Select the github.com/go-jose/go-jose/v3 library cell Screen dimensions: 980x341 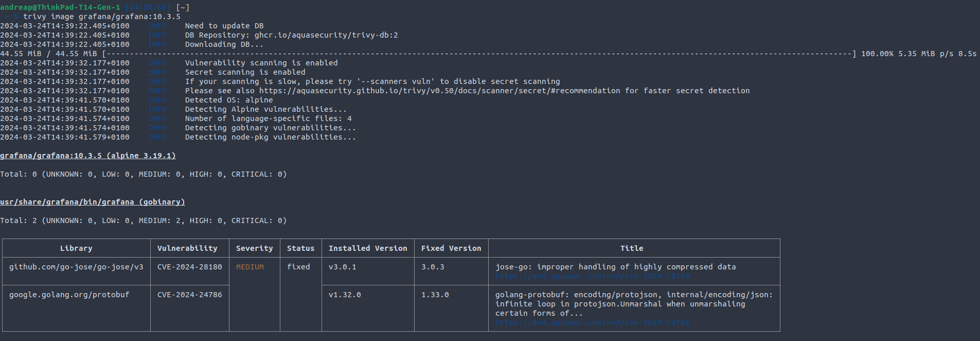pyautogui.click(x=76, y=267)
